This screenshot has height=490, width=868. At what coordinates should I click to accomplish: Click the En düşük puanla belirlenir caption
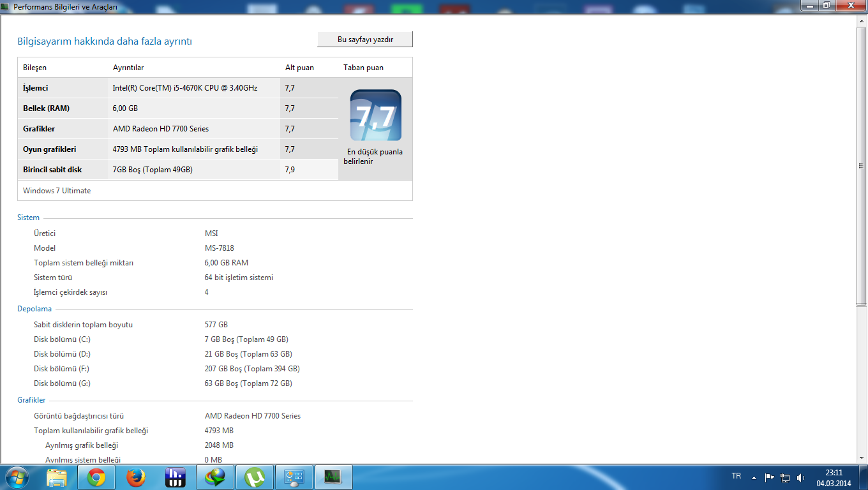(375, 157)
